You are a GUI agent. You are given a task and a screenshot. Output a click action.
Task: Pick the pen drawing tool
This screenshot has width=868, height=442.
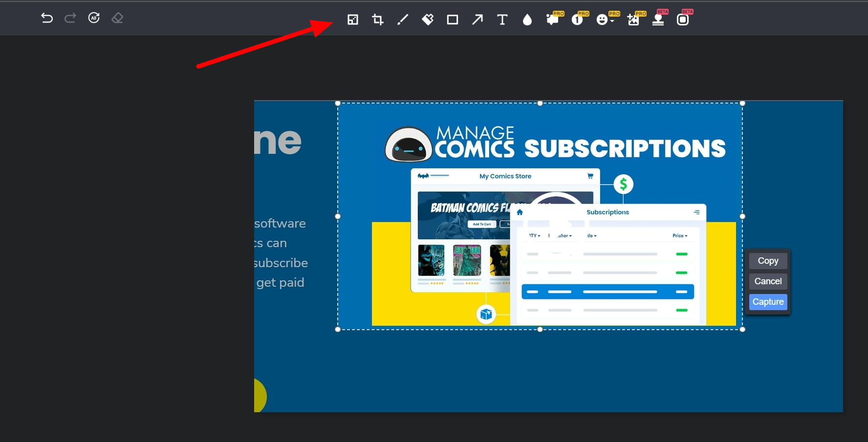[403, 20]
